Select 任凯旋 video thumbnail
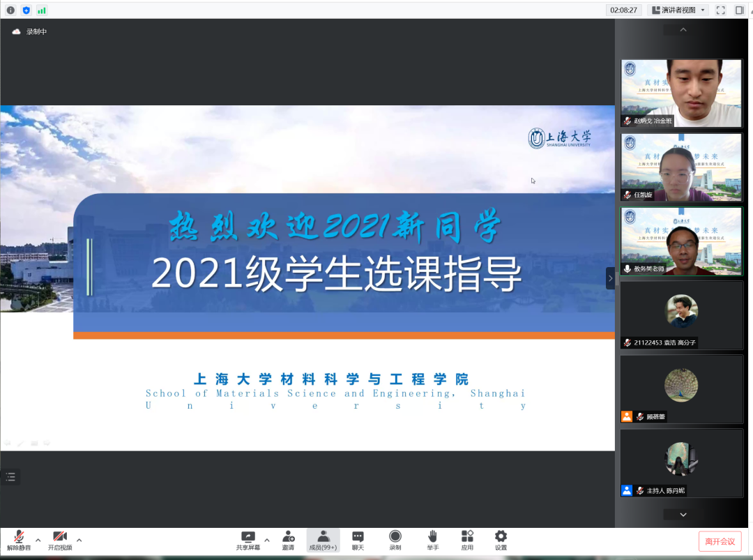Image resolution: width=753 pixels, height=560 pixels. pos(681,167)
